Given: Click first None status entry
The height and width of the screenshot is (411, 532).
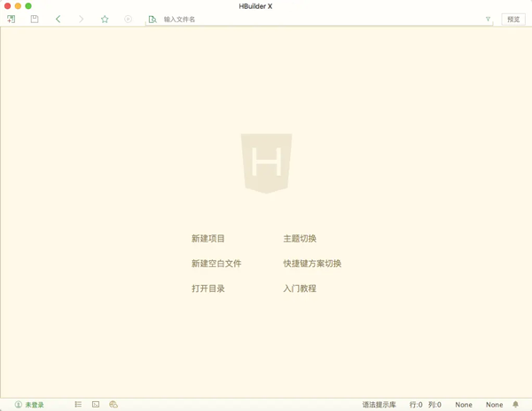Looking at the screenshot, I should click(464, 405).
